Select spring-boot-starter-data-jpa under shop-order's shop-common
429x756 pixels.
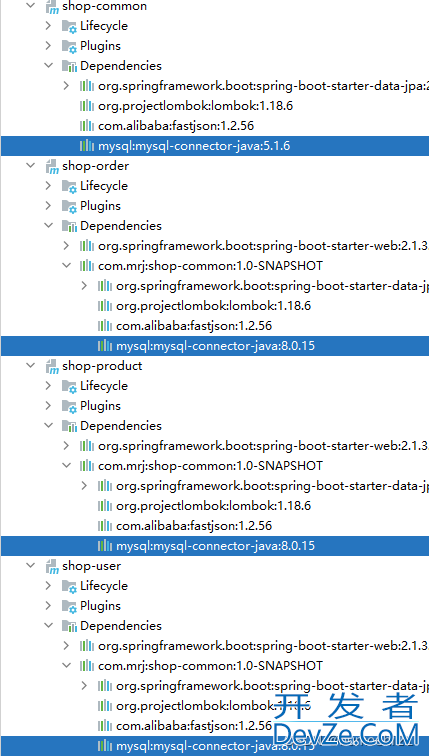click(272, 286)
